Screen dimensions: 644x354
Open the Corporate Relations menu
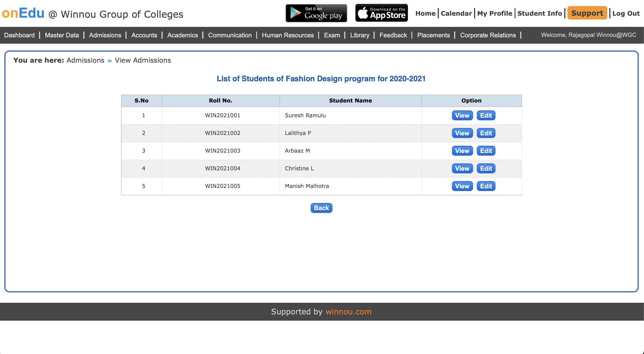point(488,35)
